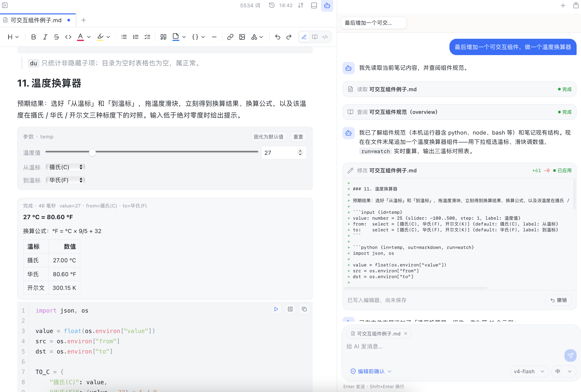Insert a link with the link icon
The width and height of the screenshot is (581, 392).
[x=230, y=37]
